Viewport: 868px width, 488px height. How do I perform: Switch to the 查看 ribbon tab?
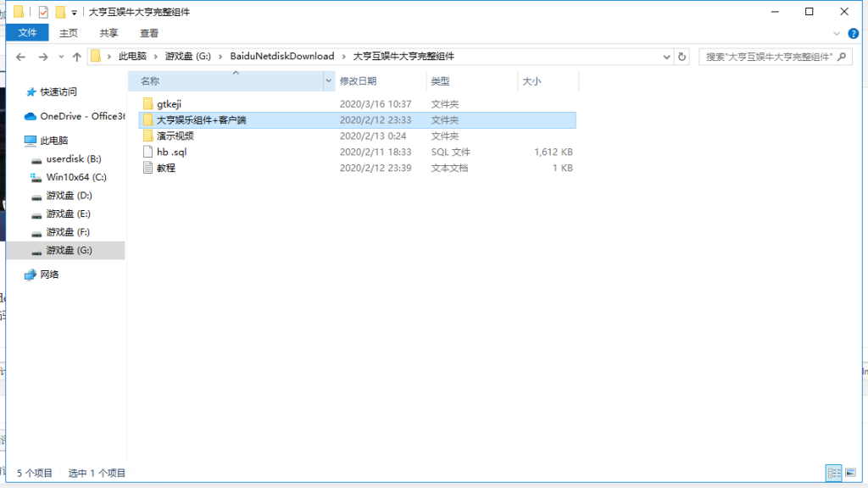[x=149, y=33]
